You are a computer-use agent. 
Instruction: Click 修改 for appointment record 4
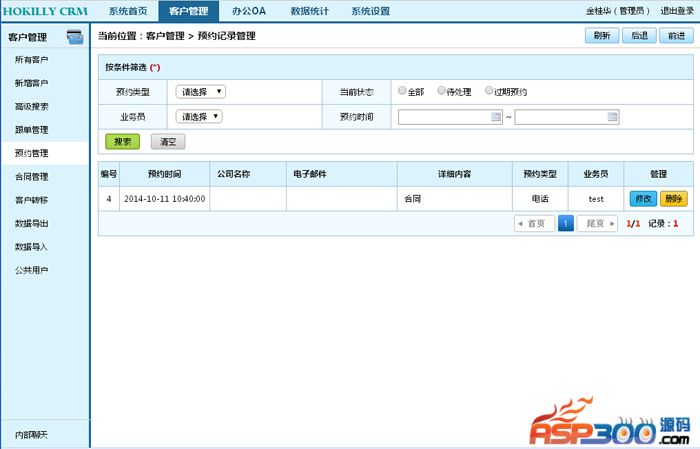tap(642, 198)
